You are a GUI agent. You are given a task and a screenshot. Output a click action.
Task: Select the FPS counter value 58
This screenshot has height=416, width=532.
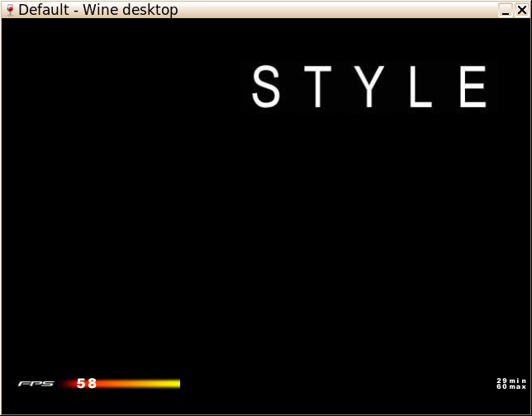pos(87,384)
